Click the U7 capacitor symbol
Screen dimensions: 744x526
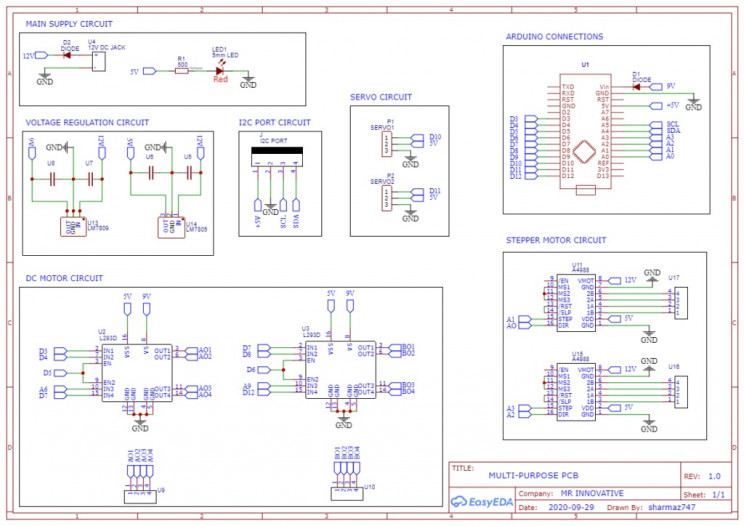[90, 179]
